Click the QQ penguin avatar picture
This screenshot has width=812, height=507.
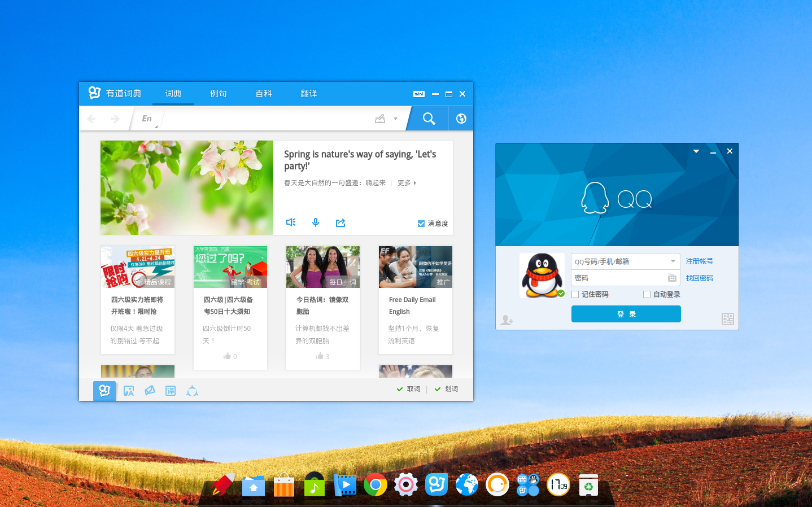tap(542, 276)
